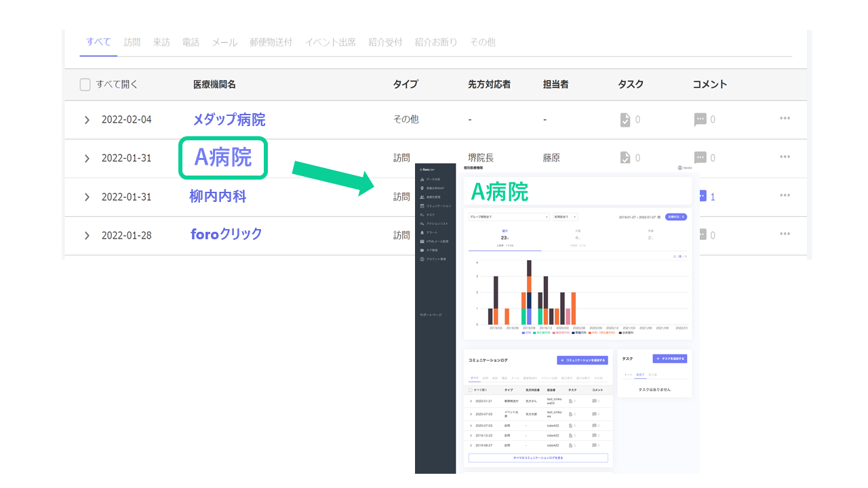
Task: Open HTMLメール配信 in the detail page sidebar
Action: (435, 241)
